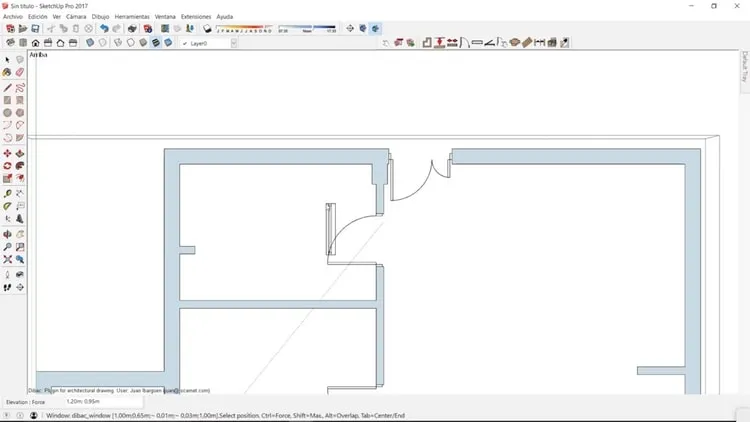The height and width of the screenshot is (422, 750).
Task: Choose the Move tool
Action: click(x=7, y=154)
